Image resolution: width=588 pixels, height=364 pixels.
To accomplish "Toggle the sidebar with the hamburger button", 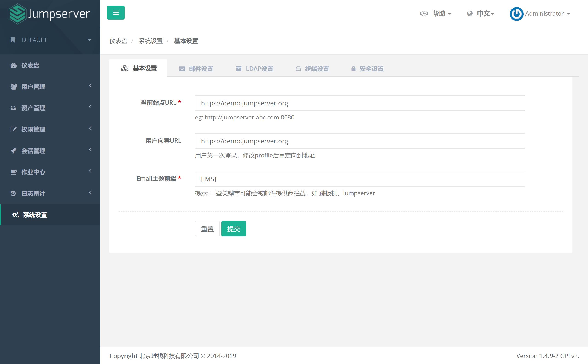I will point(116,13).
